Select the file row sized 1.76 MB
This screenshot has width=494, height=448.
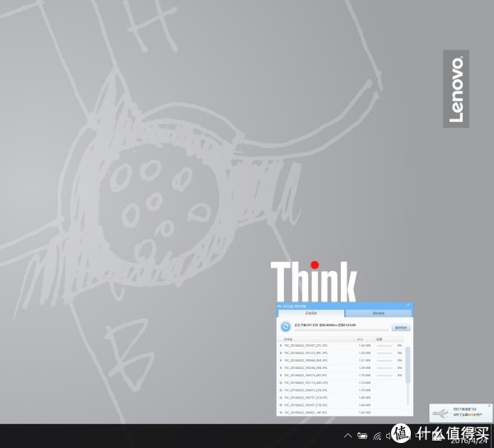click(341, 390)
